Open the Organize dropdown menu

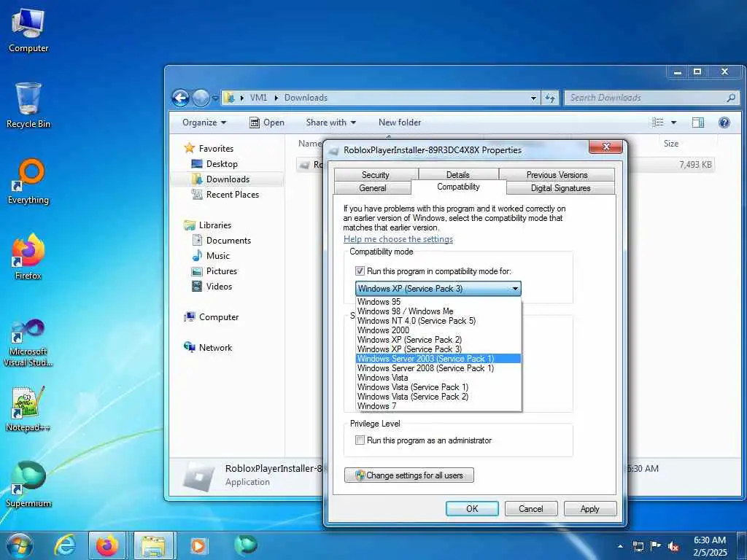pyautogui.click(x=204, y=122)
